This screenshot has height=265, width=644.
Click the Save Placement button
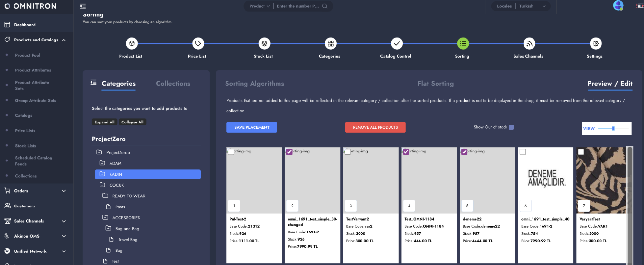pos(252,127)
